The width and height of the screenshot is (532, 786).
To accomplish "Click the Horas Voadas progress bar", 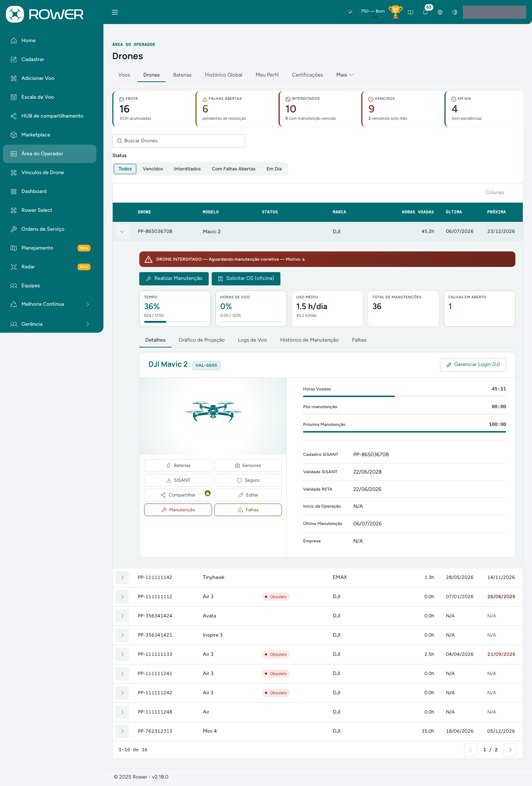I will pos(405,396).
